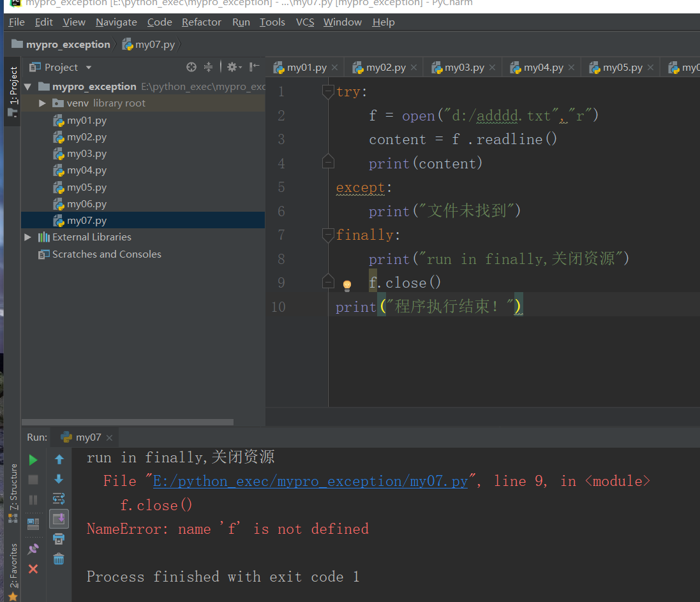Open the my07.py traceback file link
Image resolution: width=700 pixels, height=602 pixels.
click(x=310, y=481)
